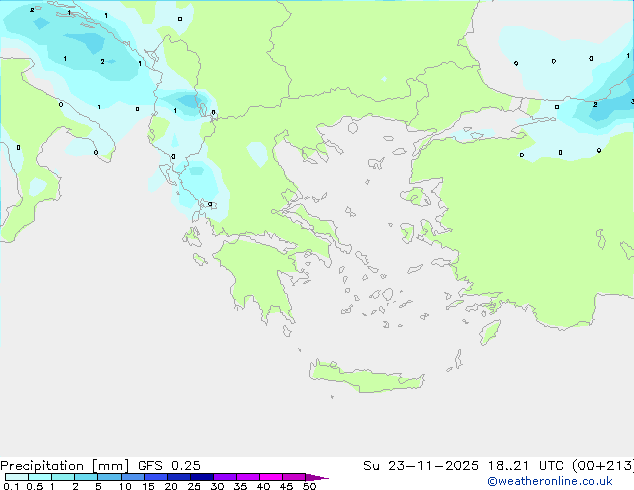Select the legend swatch for 35–40 mm
Screen dimensions: 634x490
click(248, 477)
